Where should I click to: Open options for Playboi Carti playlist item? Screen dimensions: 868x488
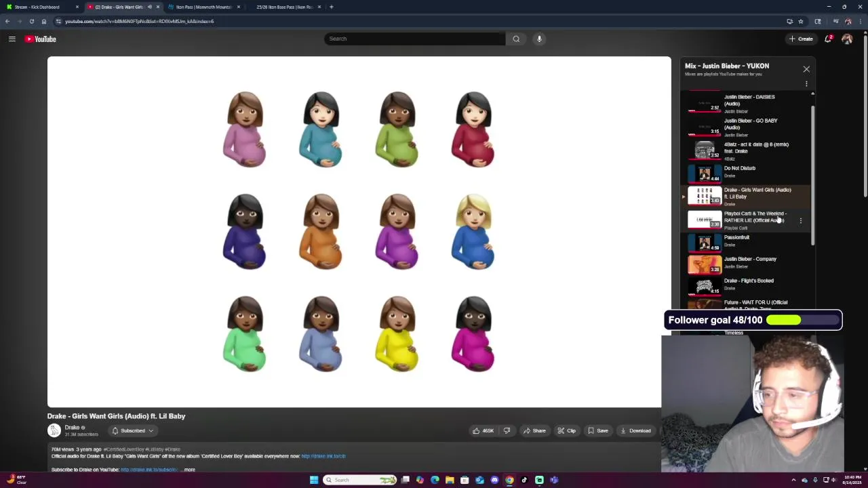pyautogui.click(x=801, y=220)
